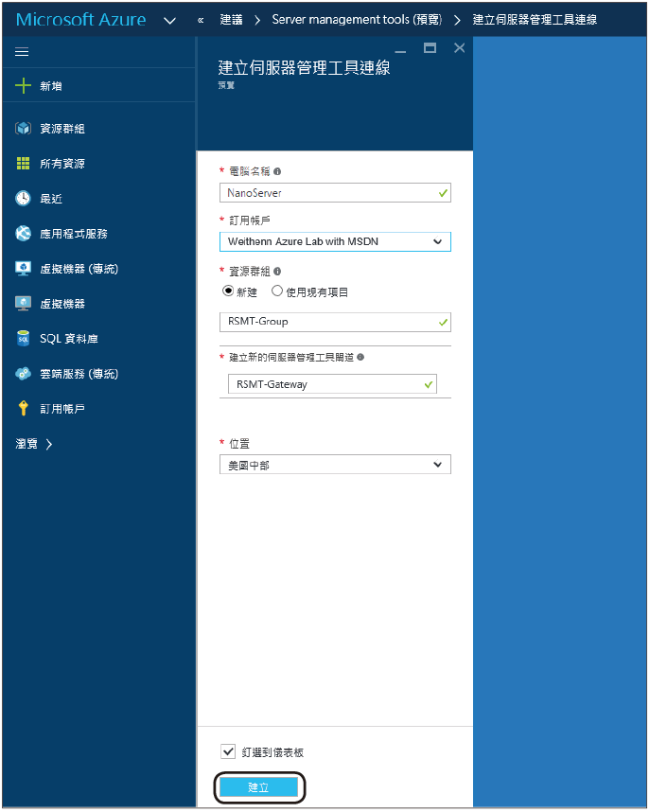
Task: Click the 所有資源 grid icon
Action: pos(23,164)
